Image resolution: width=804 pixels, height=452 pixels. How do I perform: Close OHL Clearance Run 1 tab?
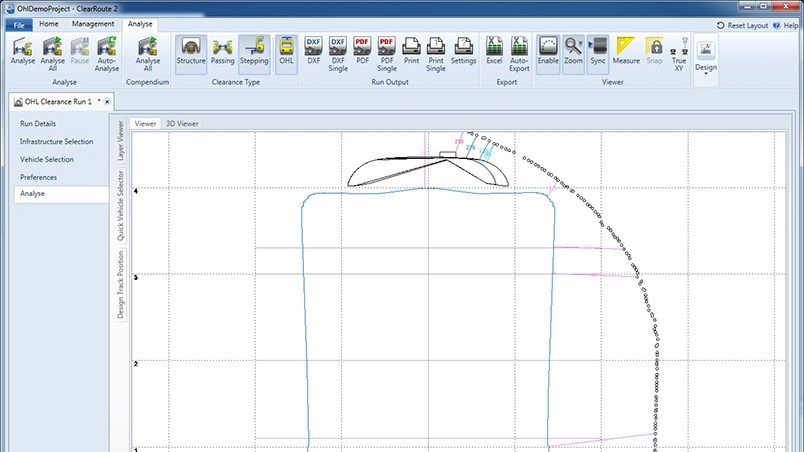(107, 102)
